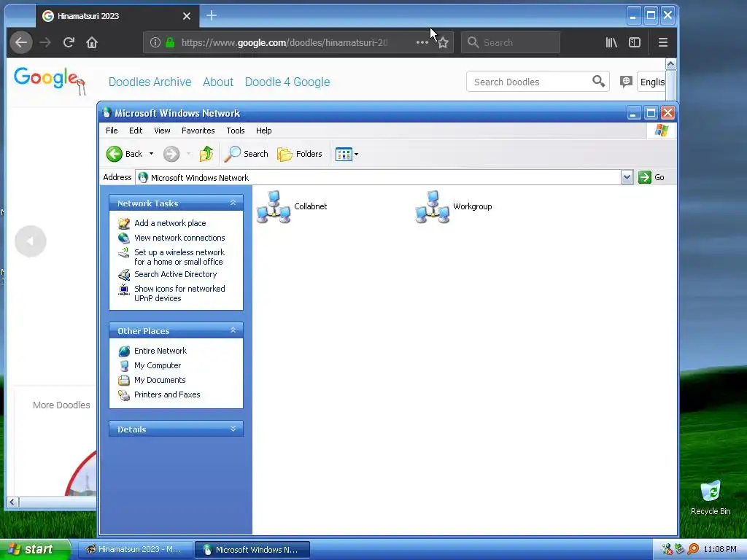Viewport: 747px width, 560px height.
Task: Click the Search Doodles magnifier icon
Action: 599,82
